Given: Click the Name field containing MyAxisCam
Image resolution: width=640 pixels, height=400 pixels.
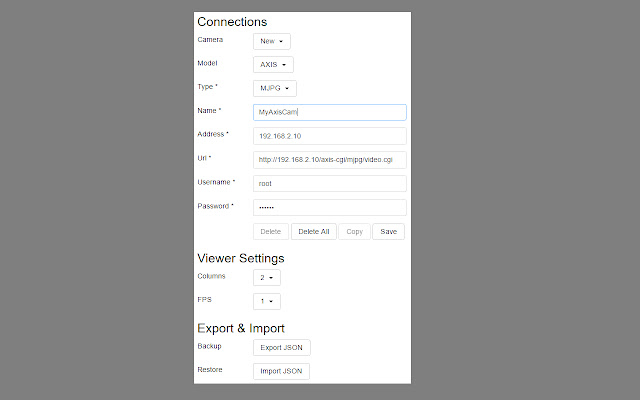Looking at the screenshot, I should pyautogui.click(x=329, y=112).
